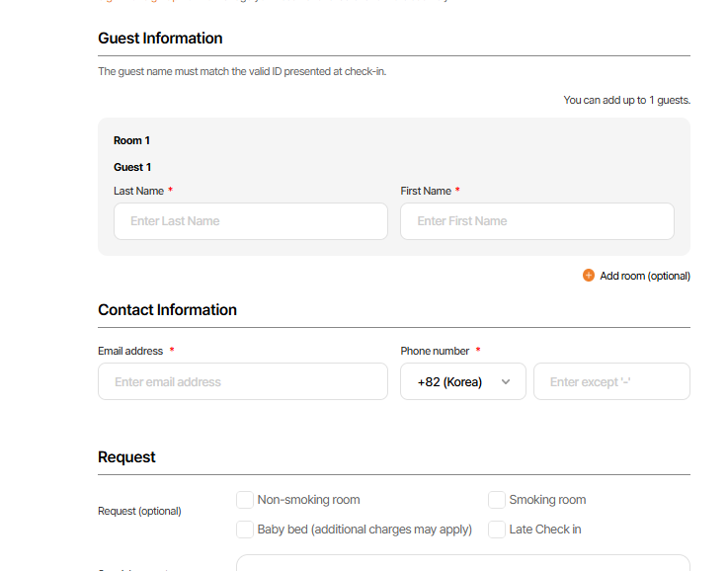Select the Enter email address field
The width and height of the screenshot is (728, 571).
click(243, 382)
